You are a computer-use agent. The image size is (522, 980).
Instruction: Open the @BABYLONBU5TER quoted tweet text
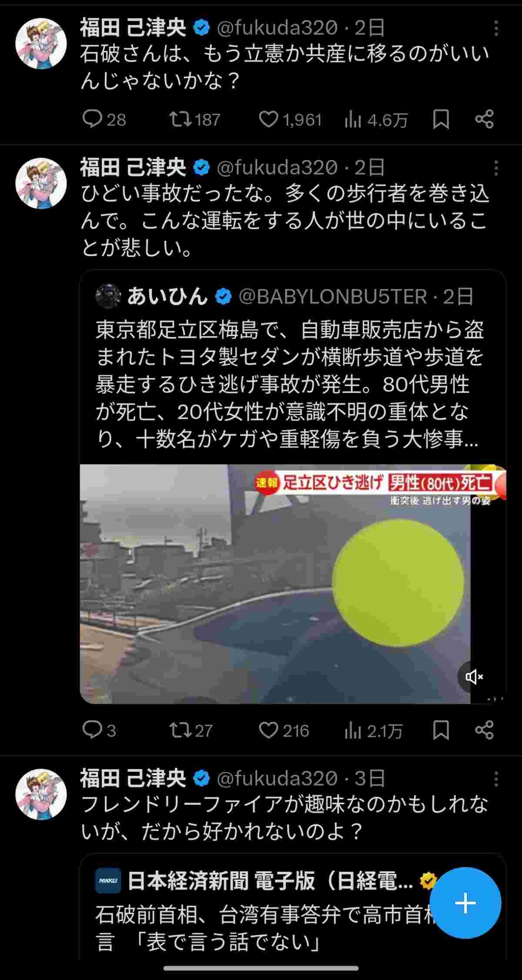pos(289,384)
